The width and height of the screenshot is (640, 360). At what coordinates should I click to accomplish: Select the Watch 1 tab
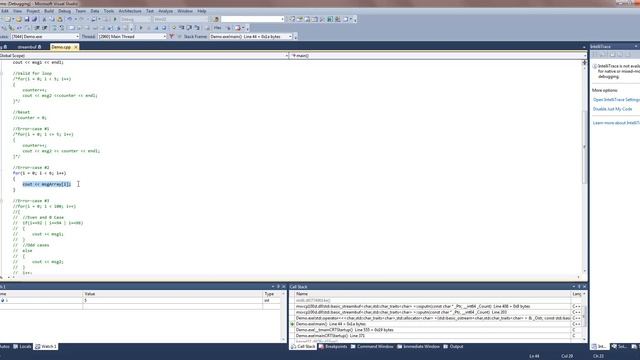[x=46, y=347]
